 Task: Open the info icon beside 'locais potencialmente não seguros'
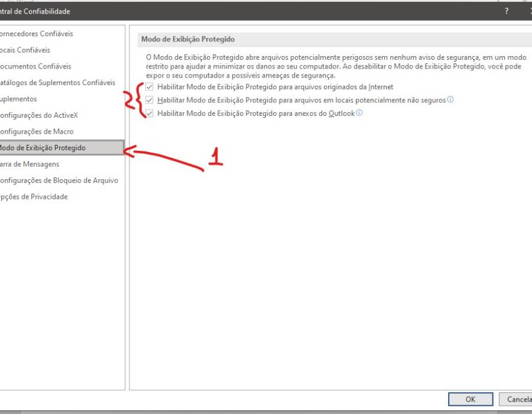tap(450, 99)
